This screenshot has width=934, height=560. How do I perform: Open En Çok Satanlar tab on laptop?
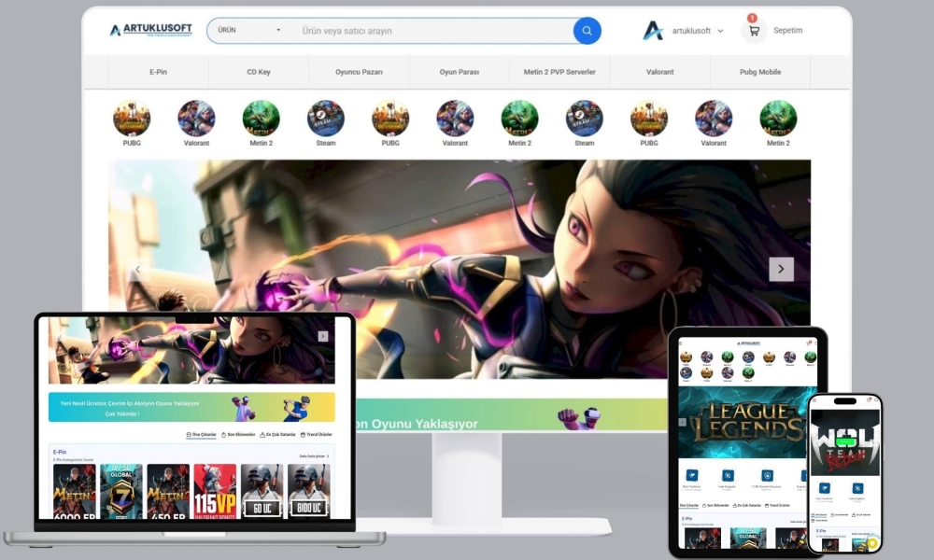[x=277, y=434]
